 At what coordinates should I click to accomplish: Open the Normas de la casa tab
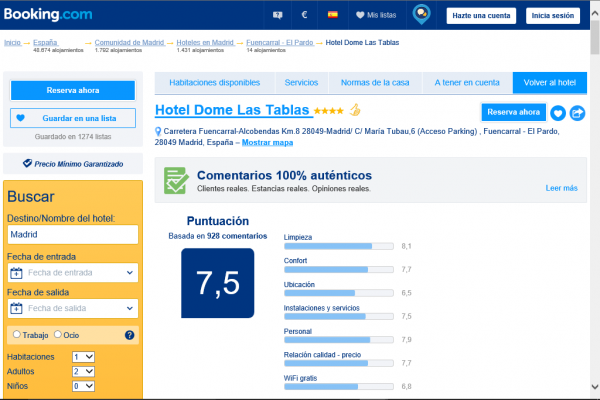[x=375, y=83]
